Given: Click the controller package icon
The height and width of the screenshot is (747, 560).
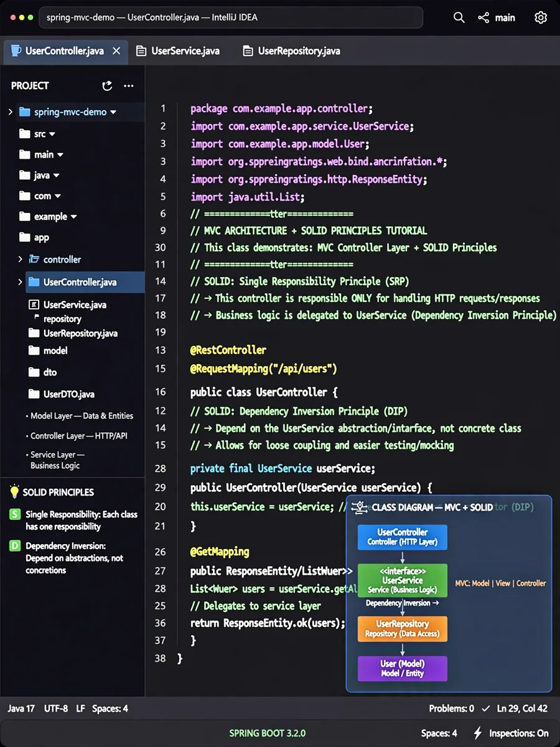Looking at the screenshot, I should coord(34,259).
